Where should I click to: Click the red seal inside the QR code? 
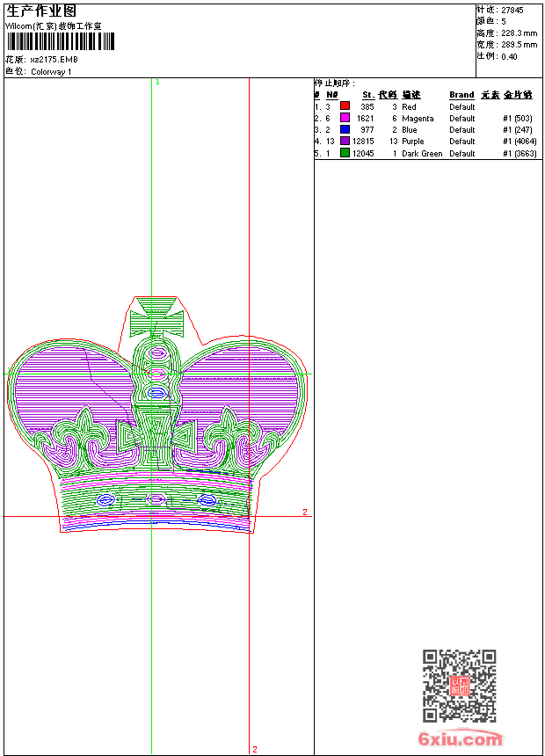459,687
